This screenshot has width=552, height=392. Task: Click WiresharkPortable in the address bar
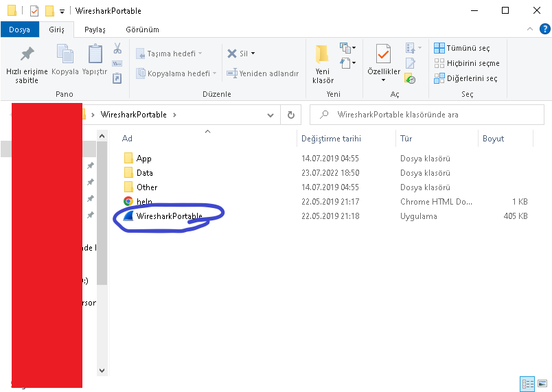(x=133, y=115)
